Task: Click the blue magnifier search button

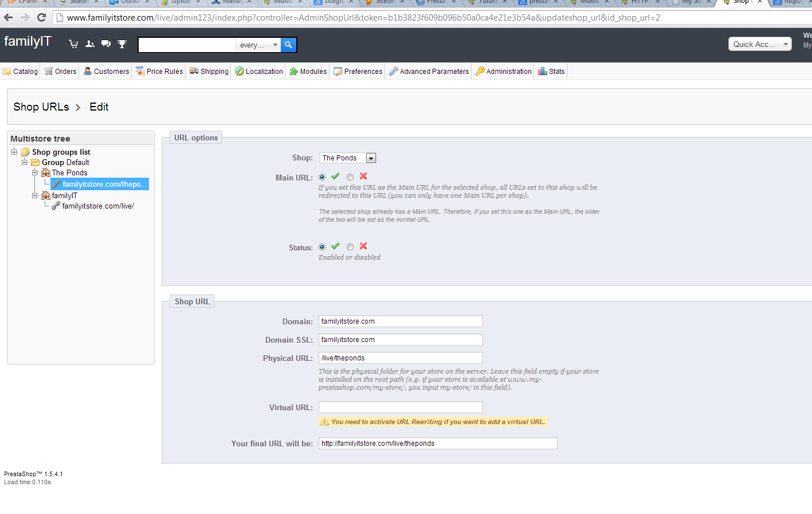Action: 289,45
